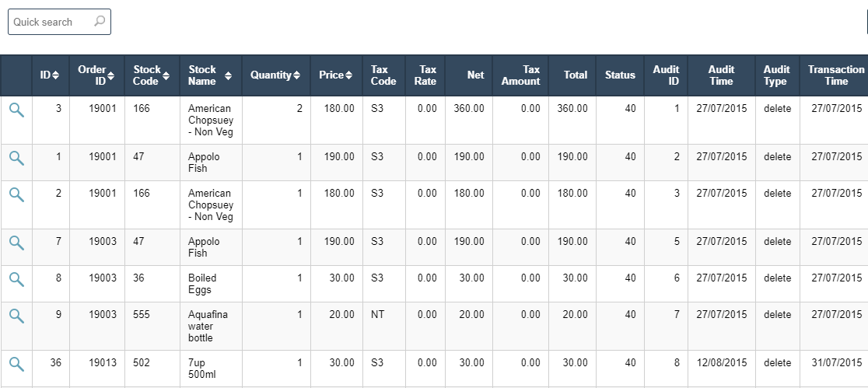This screenshot has width=868, height=388.
Task: Sort table by Stock Code
Action: coord(151,75)
